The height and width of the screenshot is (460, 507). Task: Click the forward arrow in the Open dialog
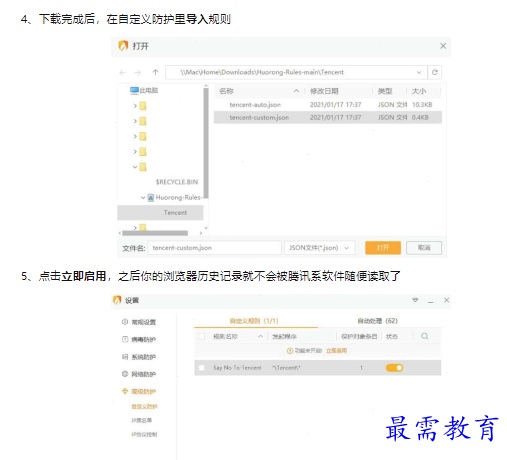(138, 72)
